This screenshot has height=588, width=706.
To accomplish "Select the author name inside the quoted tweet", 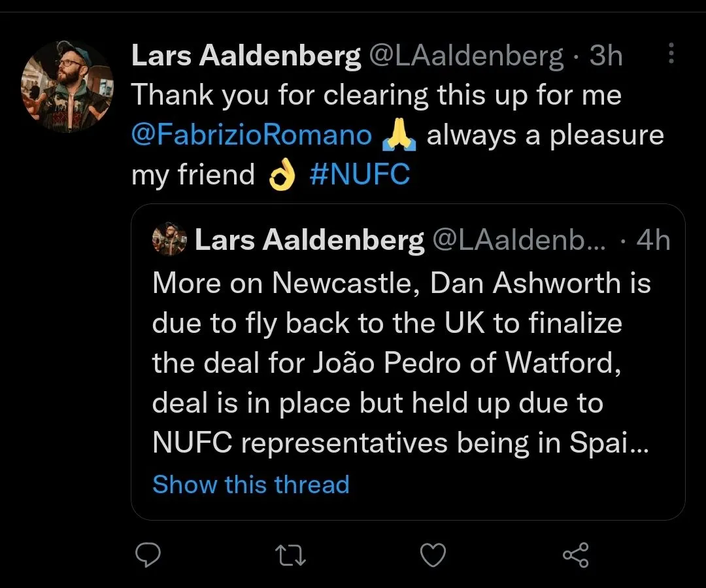I will [x=309, y=241].
